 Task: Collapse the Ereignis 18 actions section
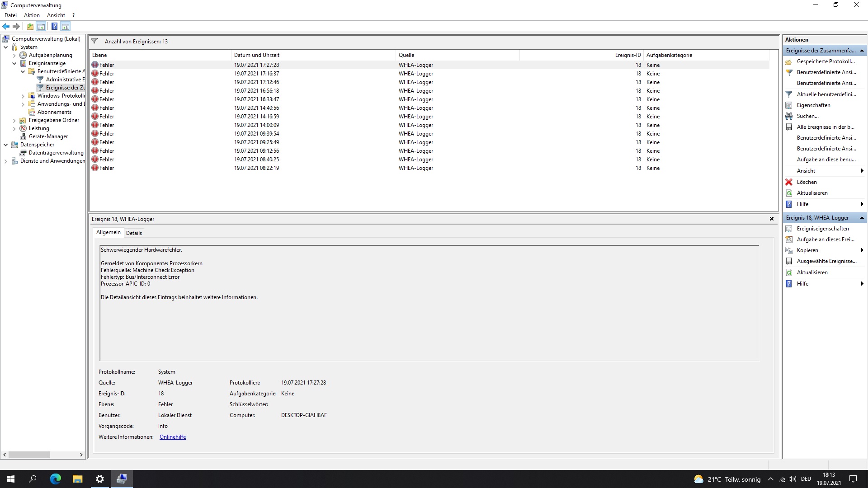tap(862, 218)
